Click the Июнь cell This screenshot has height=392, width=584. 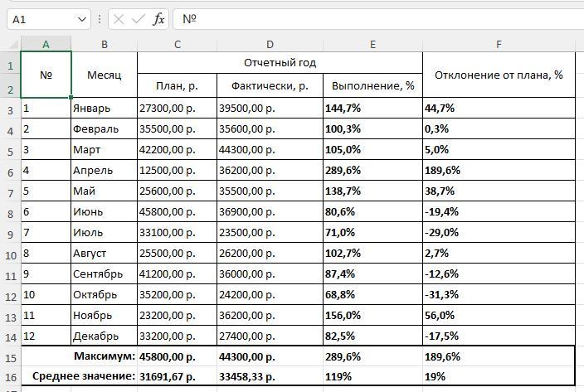tap(105, 212)
